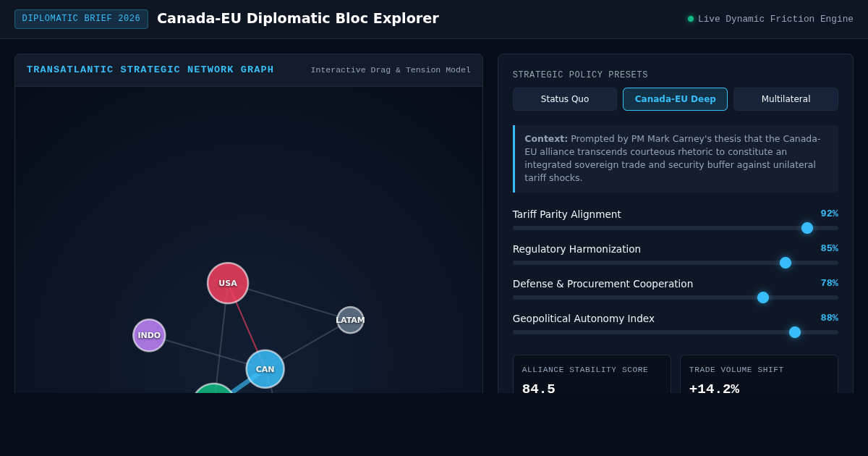Click the Interactive Drag & Tension Model text
Image resolution: width=868 pixels, height=456 pixels.
pyautogui.click(x=391, y=70)
